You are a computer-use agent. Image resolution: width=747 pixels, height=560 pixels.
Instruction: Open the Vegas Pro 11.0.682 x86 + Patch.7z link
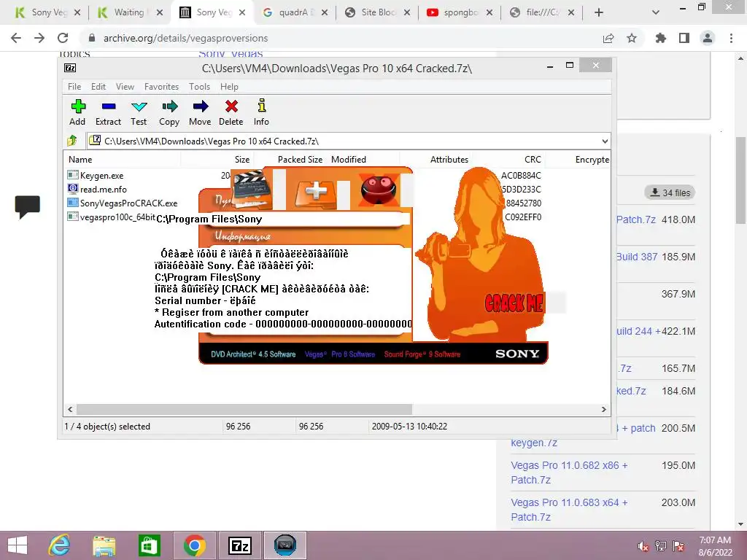coord(569,472)
